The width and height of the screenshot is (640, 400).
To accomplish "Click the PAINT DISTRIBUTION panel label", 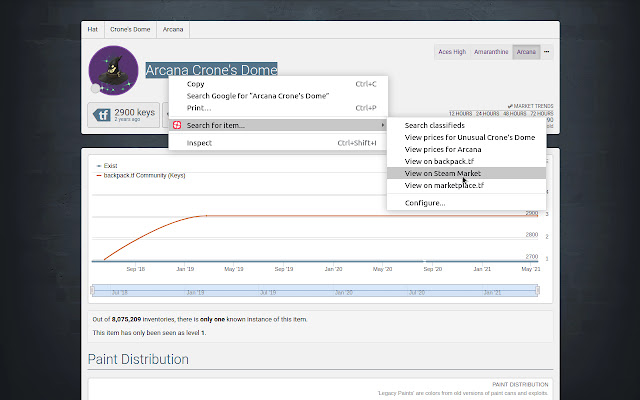I will tap(520, 384).
